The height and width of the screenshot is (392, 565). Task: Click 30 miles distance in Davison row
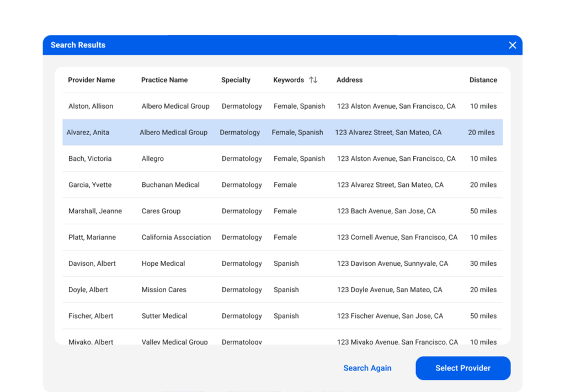pos(483,264)
